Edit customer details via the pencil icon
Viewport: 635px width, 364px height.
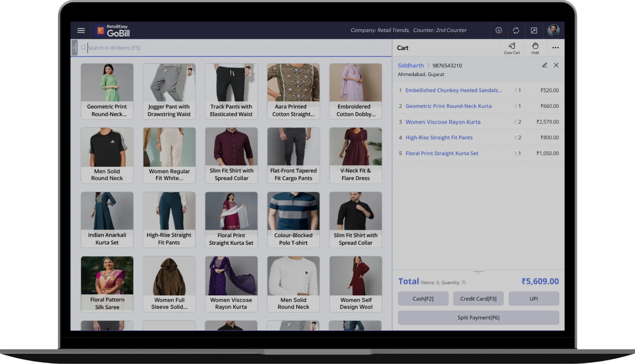[544, 65]
